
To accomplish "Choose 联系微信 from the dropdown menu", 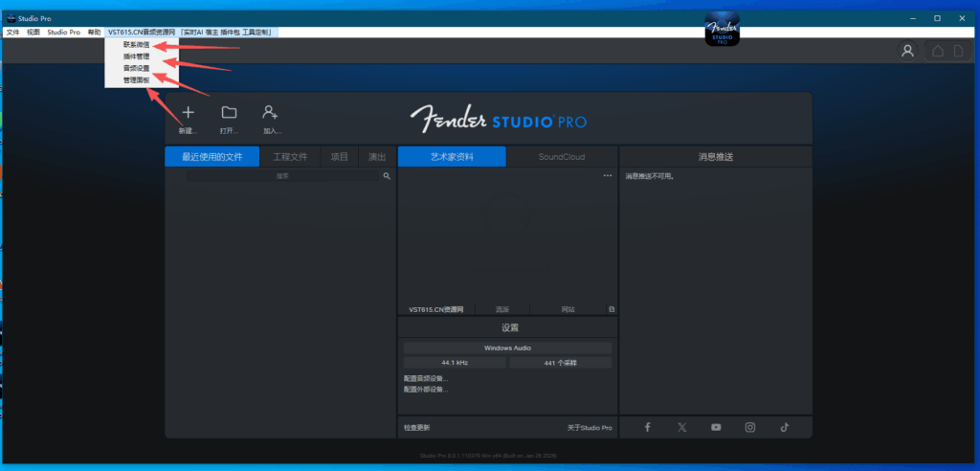I will 136,45.
